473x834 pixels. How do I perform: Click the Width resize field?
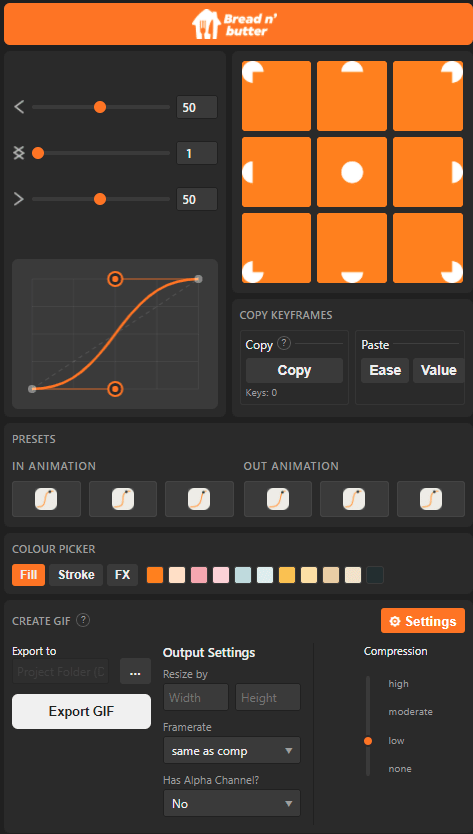coord(196,697)
